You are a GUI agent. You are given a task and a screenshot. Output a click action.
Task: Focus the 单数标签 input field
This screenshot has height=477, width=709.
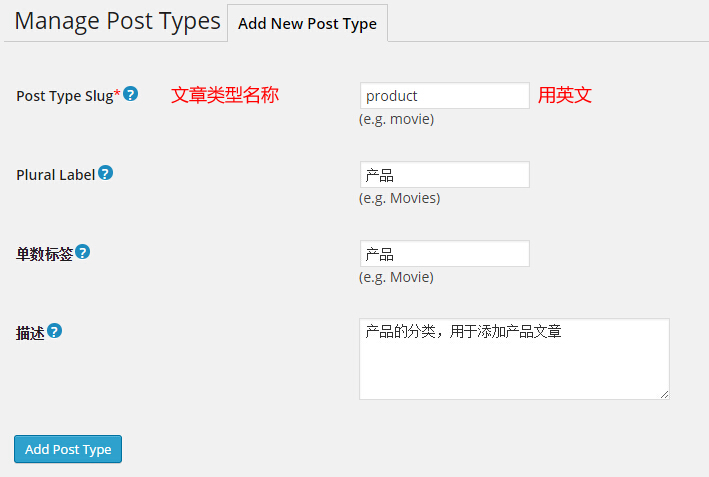click(444, 254)
